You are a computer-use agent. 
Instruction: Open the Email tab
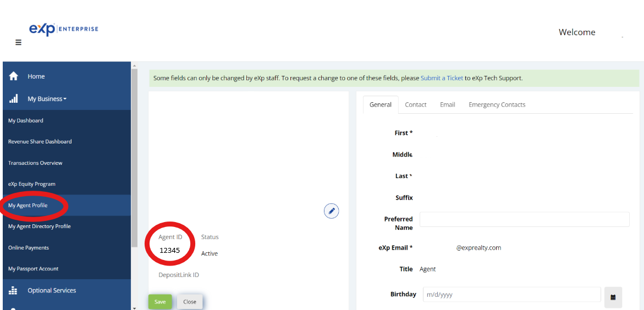click(x=447, y=104)
